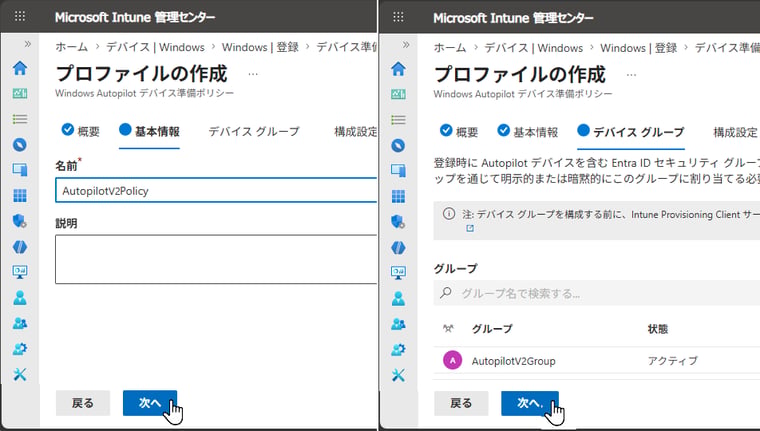760x431 pixels.
Task: Click ホーム breadcrumb in right window
Action: click(x=450, y=48)
